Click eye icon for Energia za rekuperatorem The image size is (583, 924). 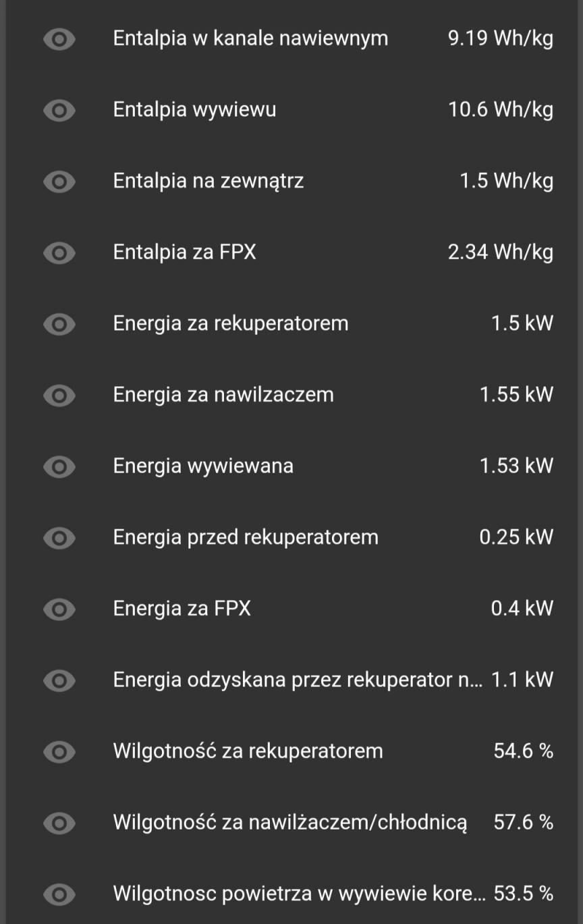(59, 324)
